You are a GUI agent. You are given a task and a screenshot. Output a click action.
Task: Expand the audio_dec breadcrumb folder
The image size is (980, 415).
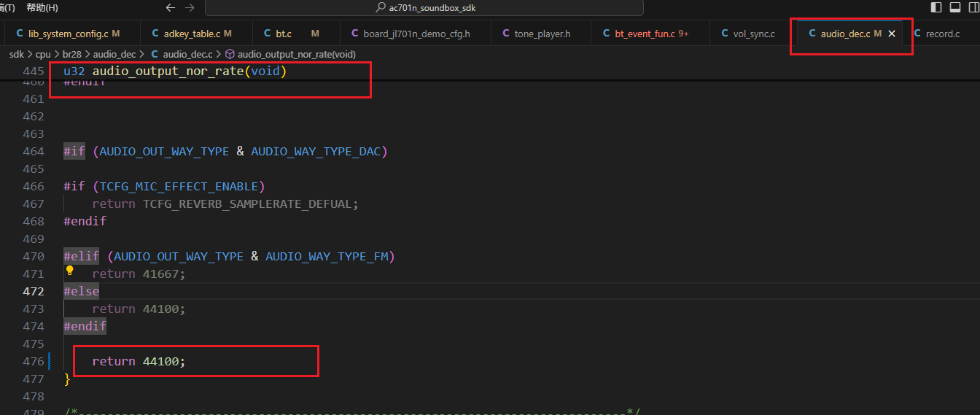tap(115, 54)
